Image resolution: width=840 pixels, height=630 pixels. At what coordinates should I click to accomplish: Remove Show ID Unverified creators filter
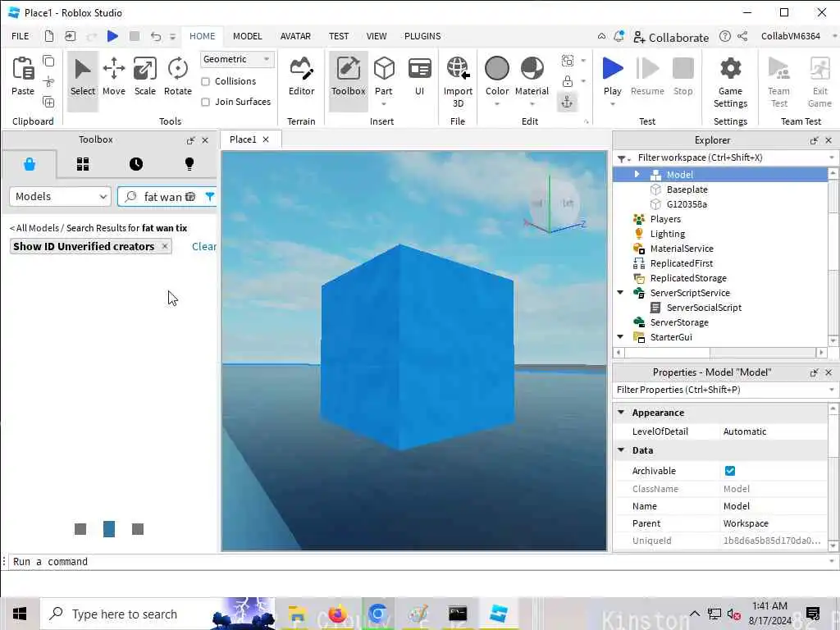(x=165, y=246)
